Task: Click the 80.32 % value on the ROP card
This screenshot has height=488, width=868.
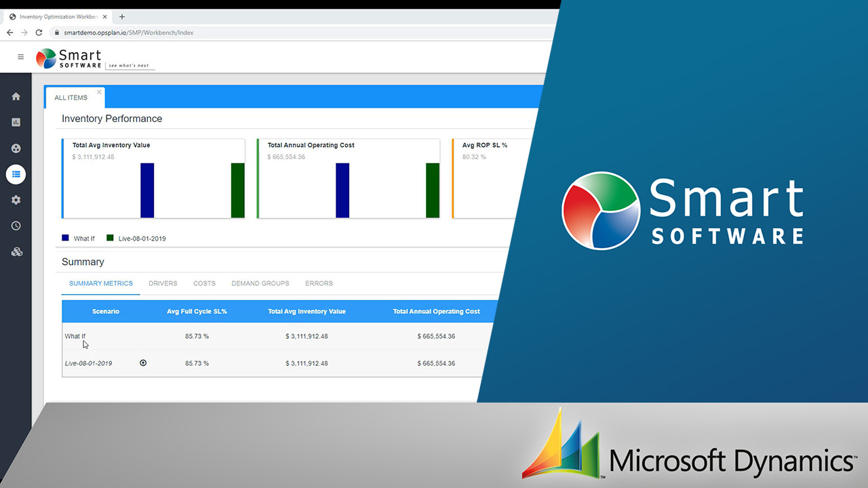Action: [474, 157]
